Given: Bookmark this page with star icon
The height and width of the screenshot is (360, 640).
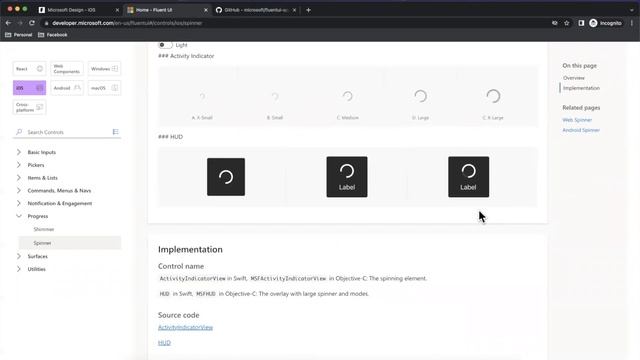Looking at the screenshot, I should click(x=567, y=23).
